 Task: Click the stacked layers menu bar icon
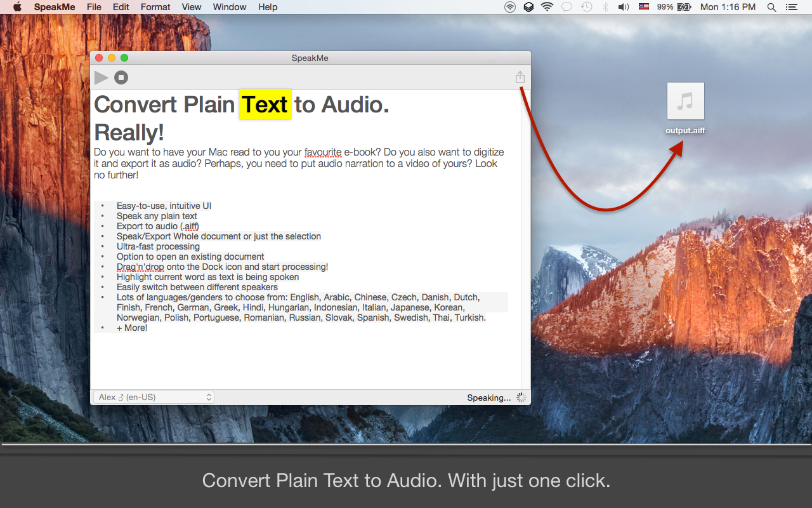point(528,7)
